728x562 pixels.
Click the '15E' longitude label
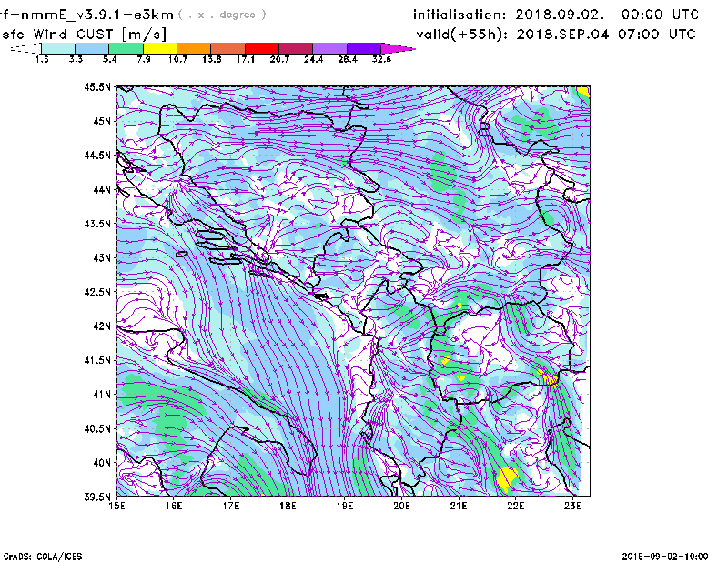[x=116, y=506]
